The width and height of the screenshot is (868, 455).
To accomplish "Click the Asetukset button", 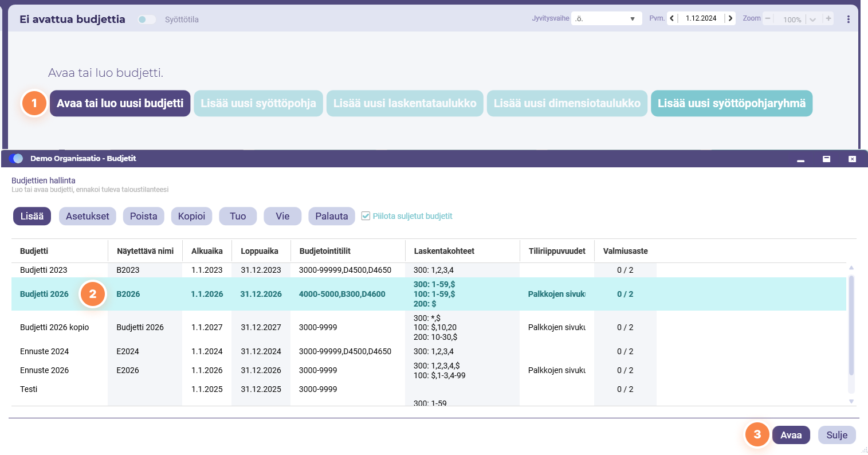I will [88, 216].
